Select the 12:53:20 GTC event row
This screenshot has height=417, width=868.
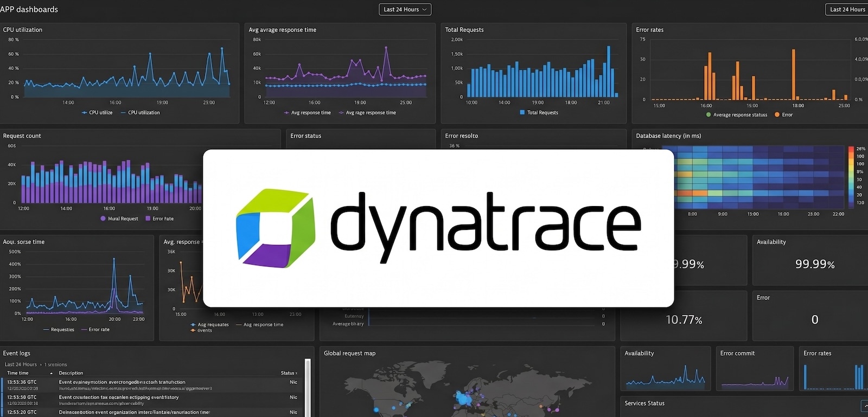coord(152,413)
